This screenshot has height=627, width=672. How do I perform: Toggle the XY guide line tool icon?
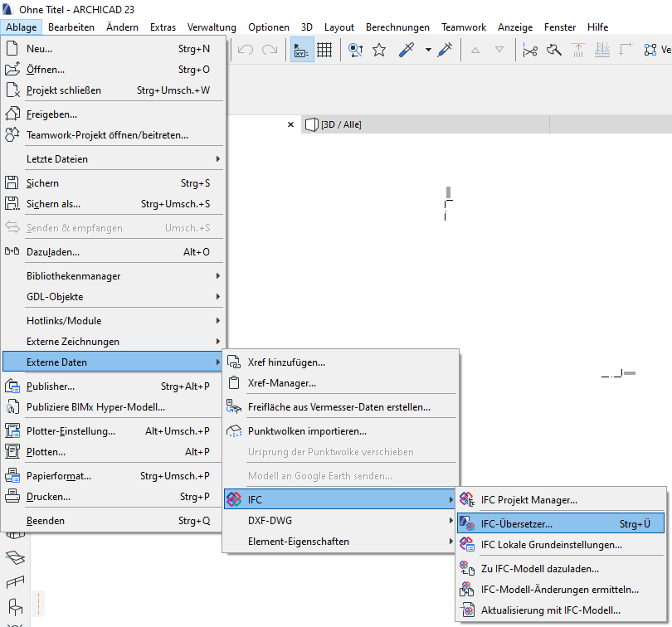(302, 50)
